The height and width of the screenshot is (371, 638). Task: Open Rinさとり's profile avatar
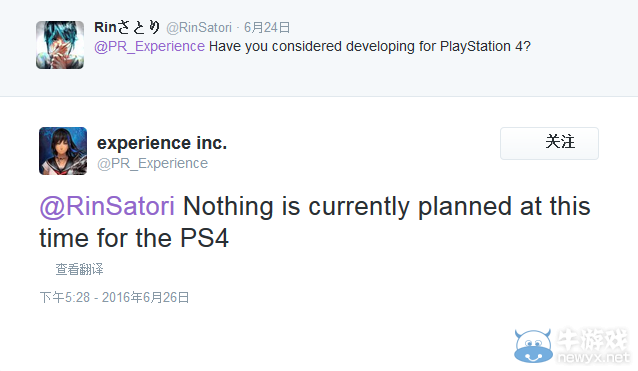click(60, 45)
